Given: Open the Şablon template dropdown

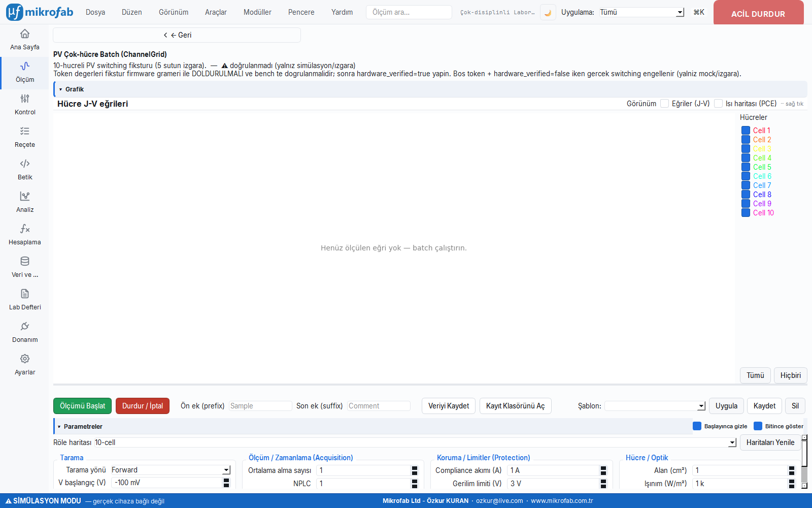Looking at the screenshot, I should click(x=655, y=406).
